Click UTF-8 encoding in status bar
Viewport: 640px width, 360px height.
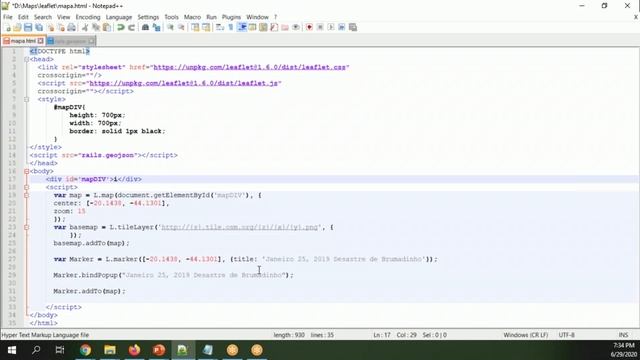(567, 335)
